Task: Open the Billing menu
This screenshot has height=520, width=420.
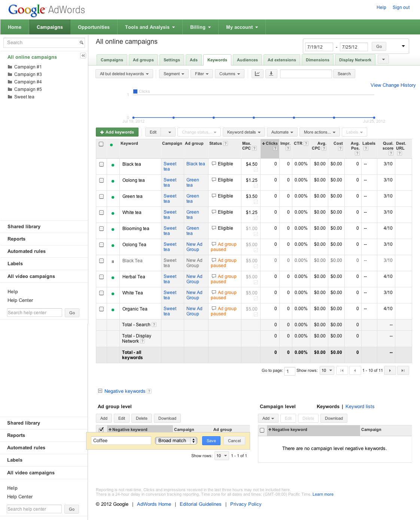Action: (x=200, y=27)
